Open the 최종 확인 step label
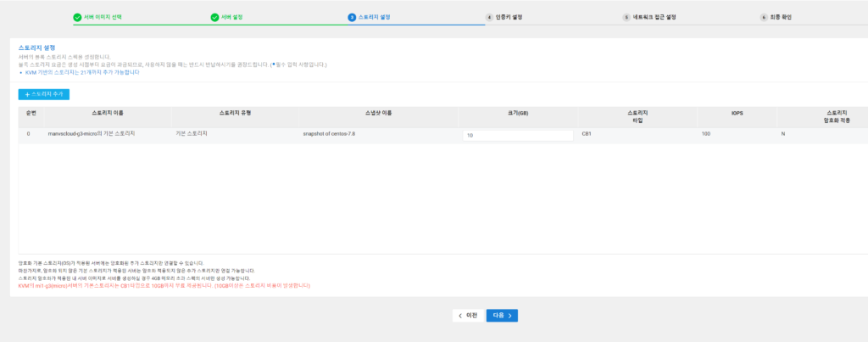This screenshot has height=342, width=868. [780, 17]
